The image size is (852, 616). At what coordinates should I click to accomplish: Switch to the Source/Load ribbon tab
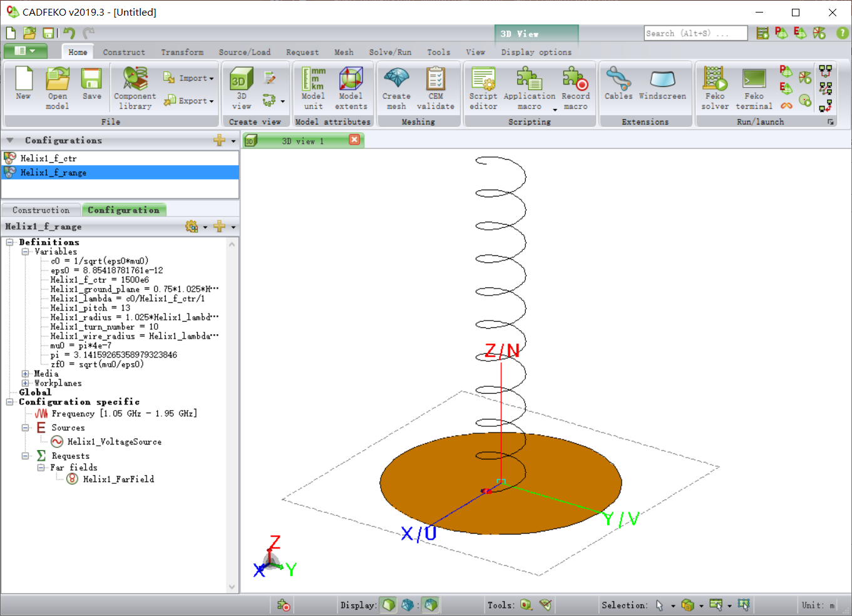(245, 52)
